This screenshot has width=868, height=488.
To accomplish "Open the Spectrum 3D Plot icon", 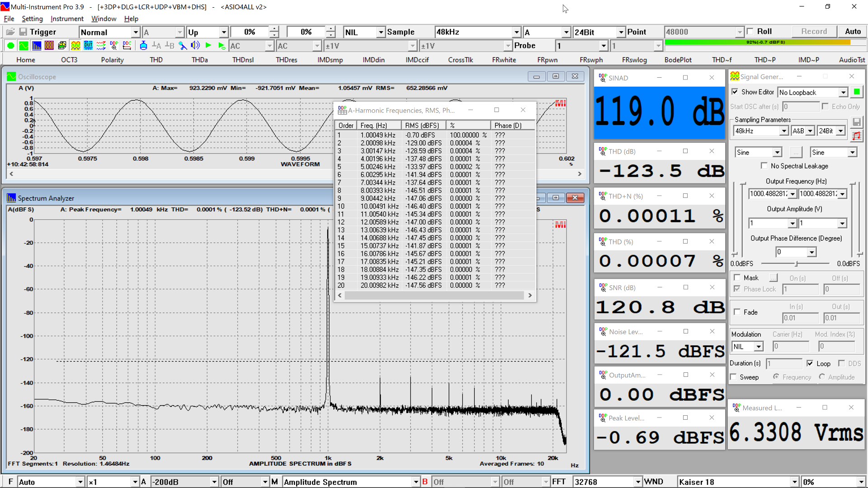I will [62, 45].
